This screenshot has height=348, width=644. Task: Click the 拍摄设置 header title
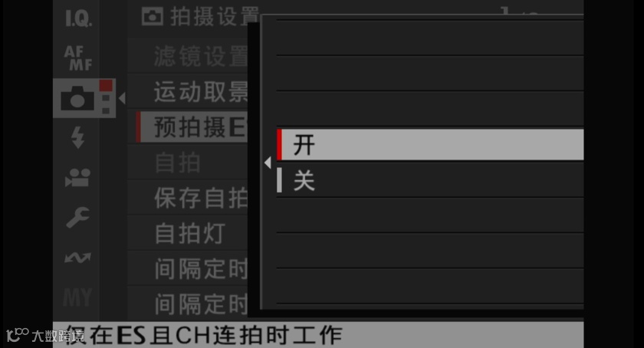(x=215, y=17)
